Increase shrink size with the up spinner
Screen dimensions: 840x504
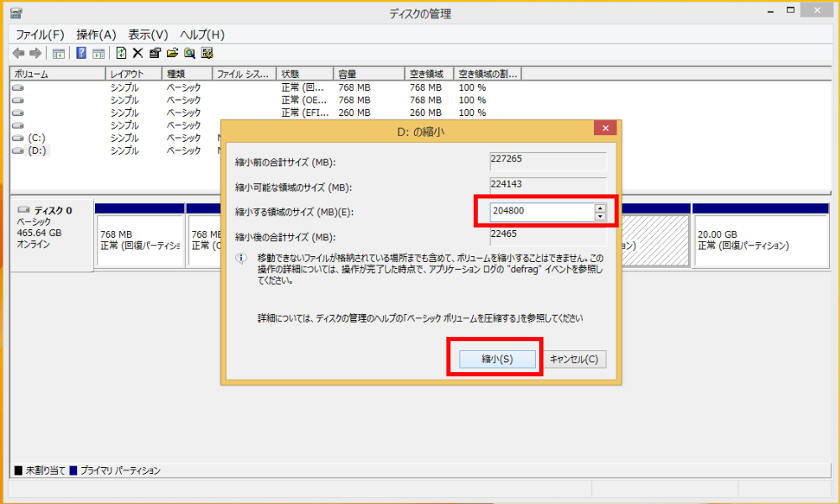(601, 208)
